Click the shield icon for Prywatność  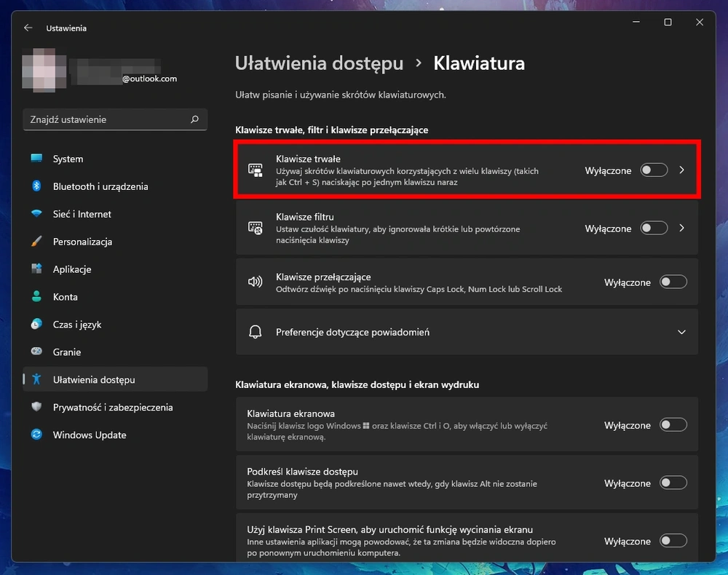[36, 407]
